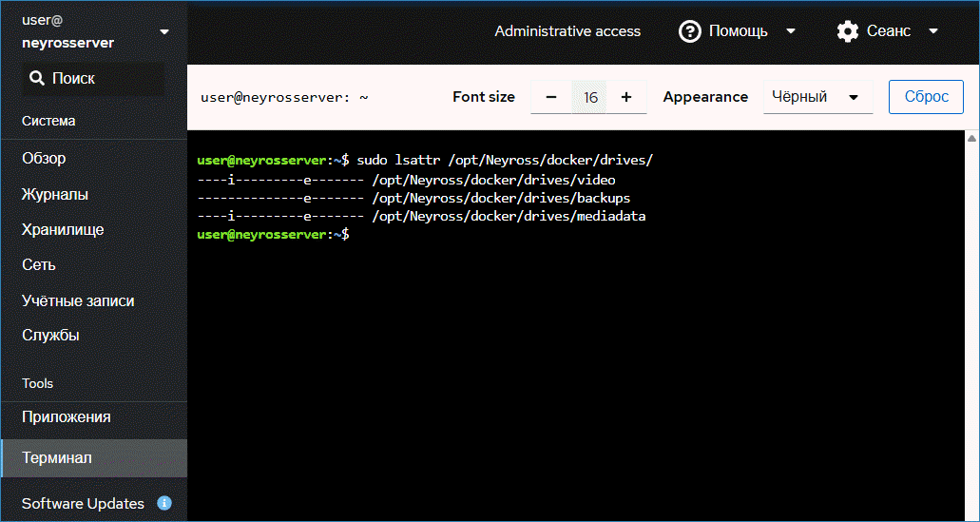Viewport: 980px width, 522px height.
Task: Go to Журналы logs section
Action: [55, 194]
